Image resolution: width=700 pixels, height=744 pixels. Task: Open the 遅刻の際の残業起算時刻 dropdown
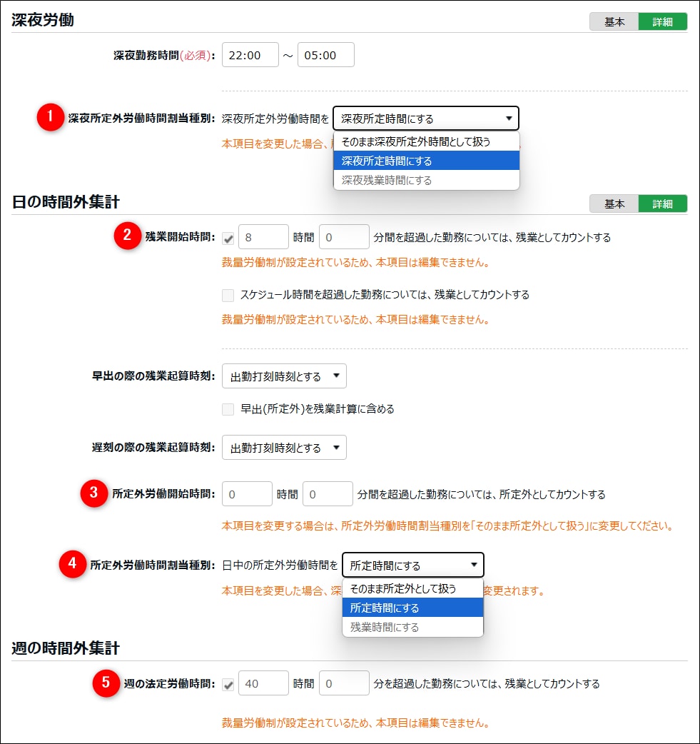[284, 448]
